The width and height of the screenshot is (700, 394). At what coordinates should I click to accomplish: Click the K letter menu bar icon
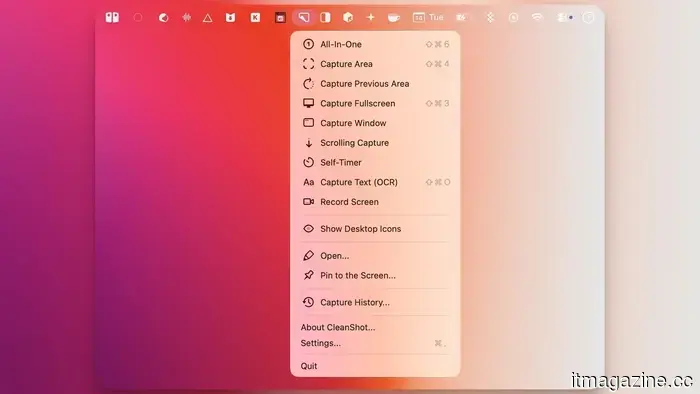[x=255, y=17]
